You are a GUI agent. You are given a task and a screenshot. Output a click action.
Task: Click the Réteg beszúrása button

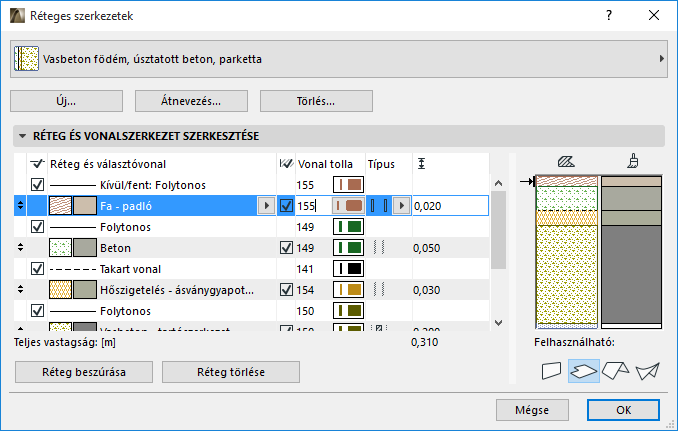click(84, 372)
